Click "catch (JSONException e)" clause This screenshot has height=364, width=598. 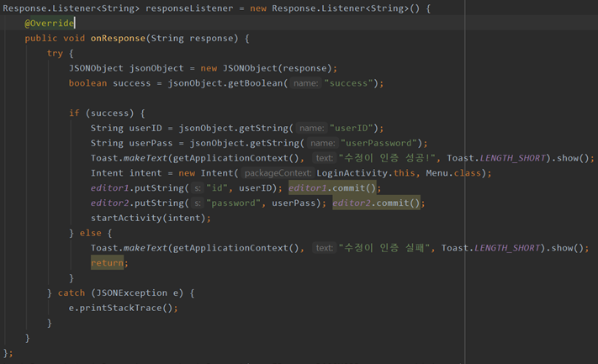coord(120,293)
